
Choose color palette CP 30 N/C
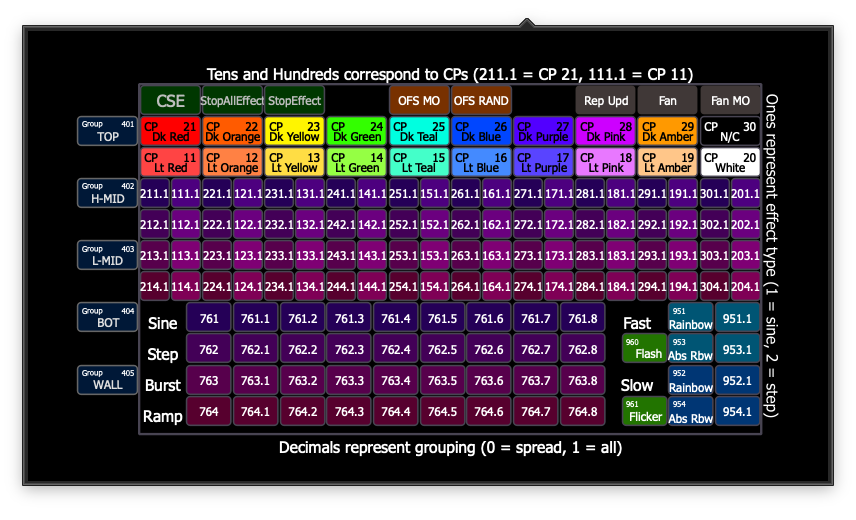(730, 132)
